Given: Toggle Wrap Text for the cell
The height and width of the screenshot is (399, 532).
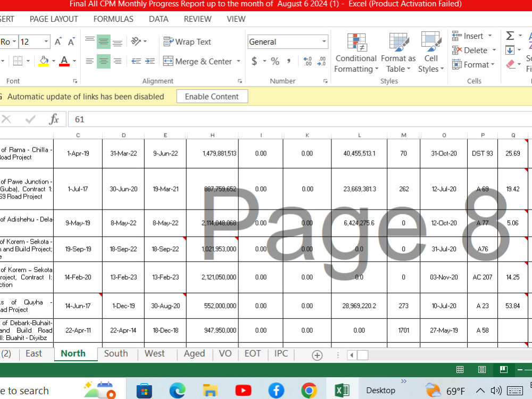Looking at the screenshot, I should point(187,41).
